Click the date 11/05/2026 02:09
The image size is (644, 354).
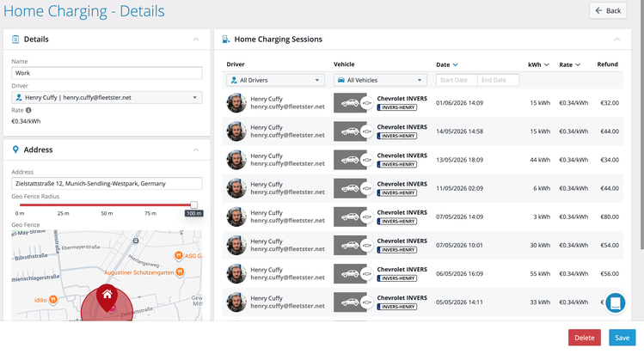tap(460, 188)
